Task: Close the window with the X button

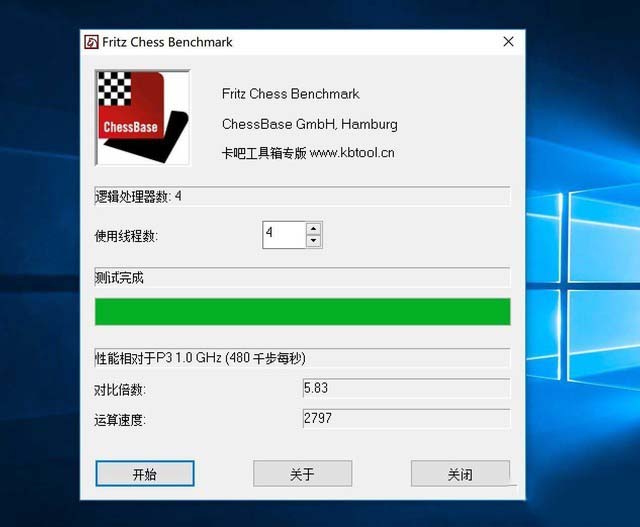Action: click(x=508, y=42)
